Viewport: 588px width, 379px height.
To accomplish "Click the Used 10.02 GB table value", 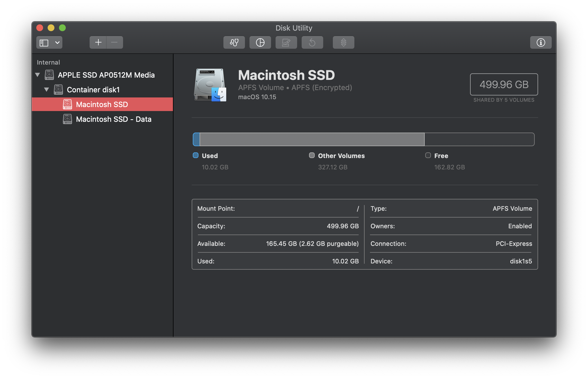I will pos(345,261).
